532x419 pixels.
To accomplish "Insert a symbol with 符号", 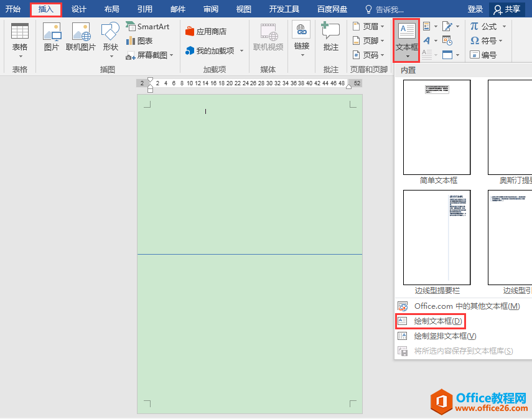I will click(x=483, y=40).
